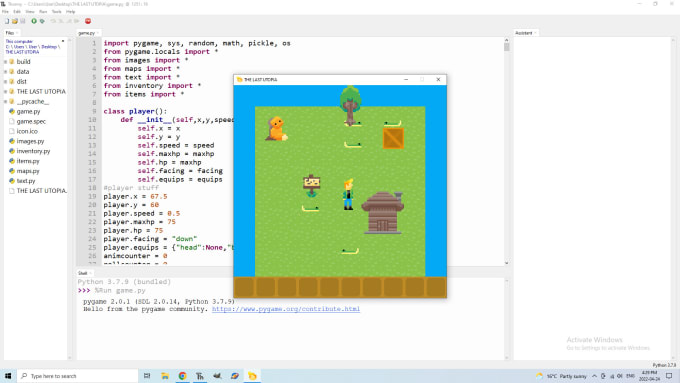680x383 pixels.
Task: Click the editor scrollbar down arrow
Action: click(507, 263)
